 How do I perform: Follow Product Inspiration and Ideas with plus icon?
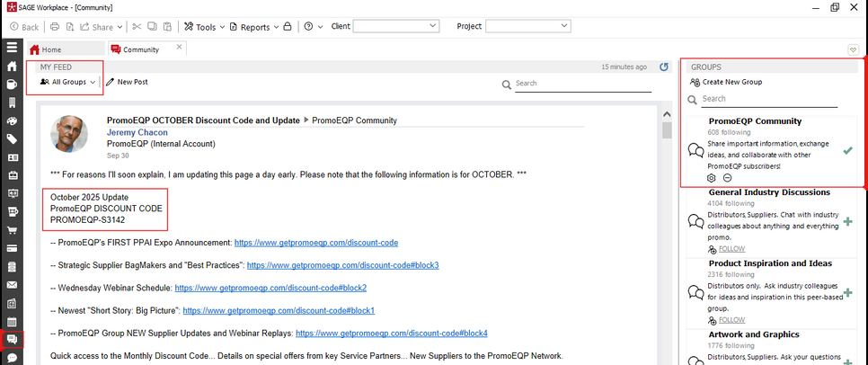pyautogui.click(x=847, y=292)
